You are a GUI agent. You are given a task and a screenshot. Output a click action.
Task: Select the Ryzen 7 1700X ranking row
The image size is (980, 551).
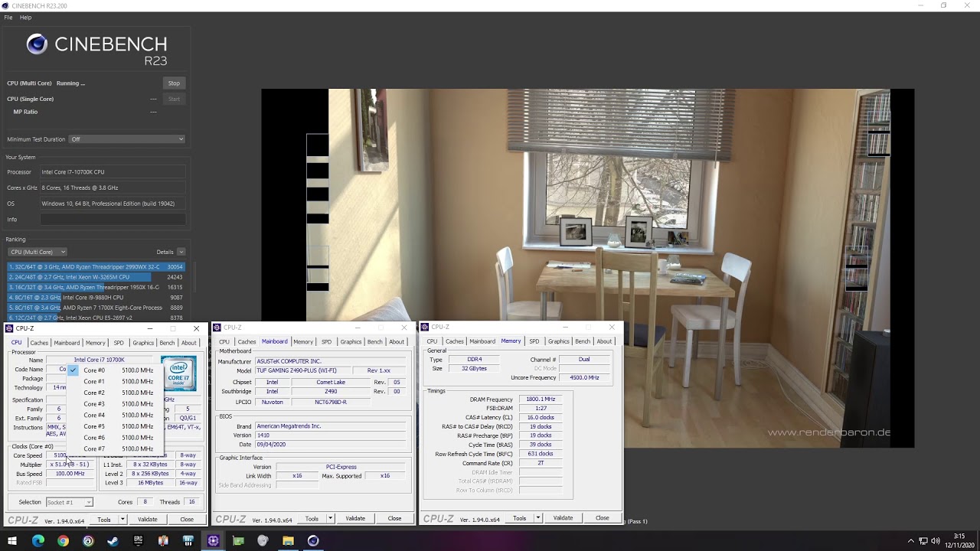(96, 308)
